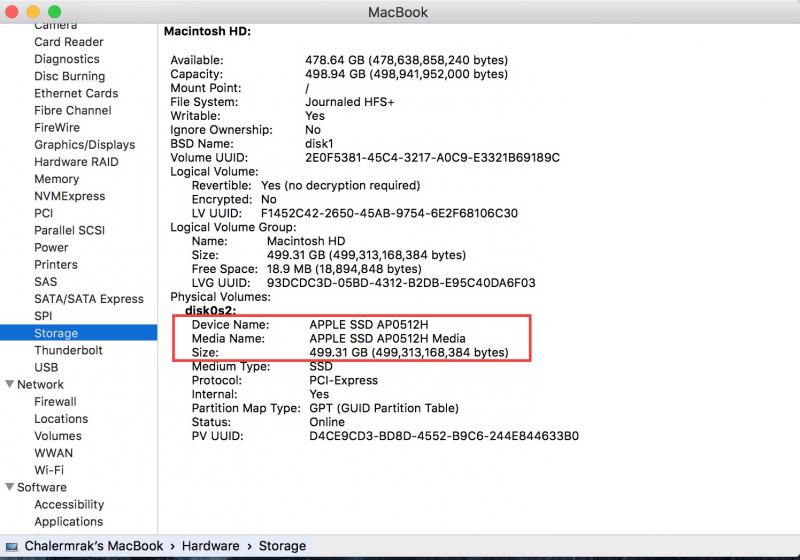The image size is (800, 560).
Task: Click Chalermrak's MacBook in path bar
Action: coord(94,546)
